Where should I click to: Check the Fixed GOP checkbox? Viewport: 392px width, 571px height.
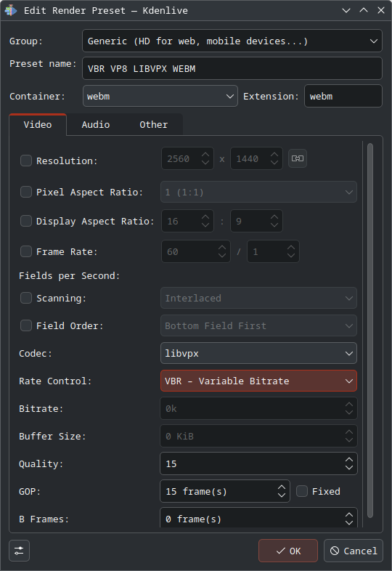(x=302, y=491)
